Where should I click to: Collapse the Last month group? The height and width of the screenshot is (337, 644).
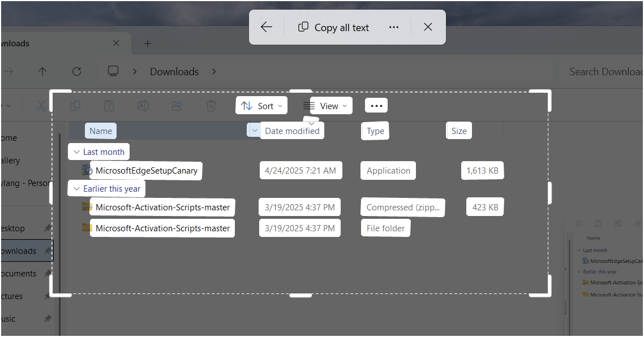(76, 152)
